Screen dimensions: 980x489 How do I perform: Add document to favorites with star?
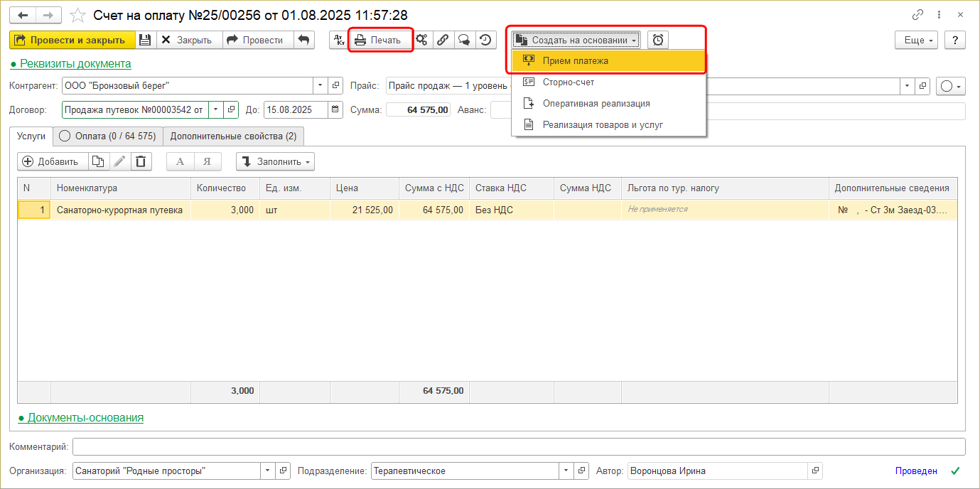[79, 15]
